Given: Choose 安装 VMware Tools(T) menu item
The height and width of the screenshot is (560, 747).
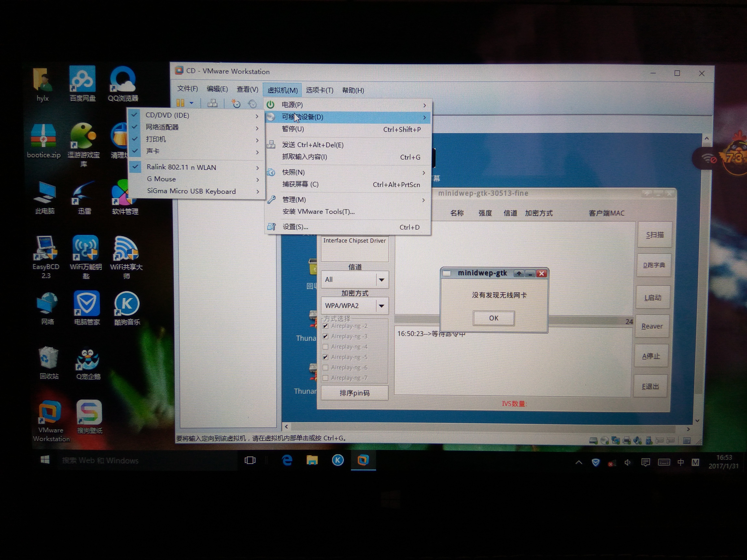Looking at the screenshot, I should click(x=318, y=212).
